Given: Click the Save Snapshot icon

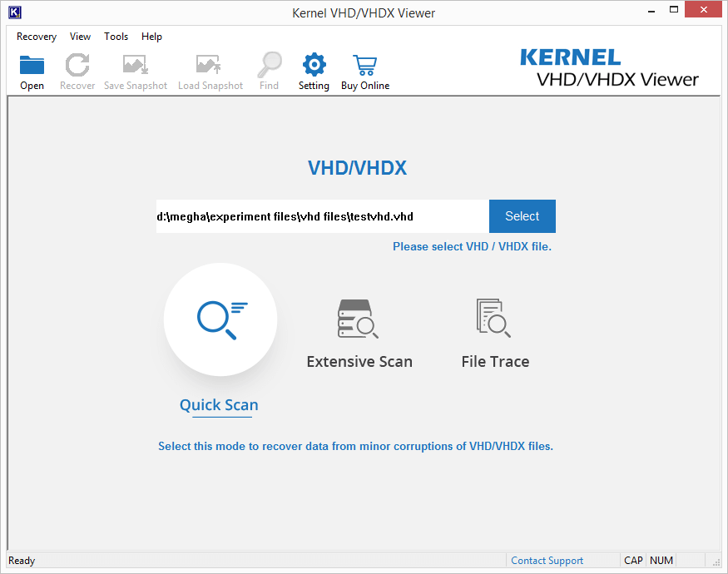Looking at the screenshot, I should [135, 65].
